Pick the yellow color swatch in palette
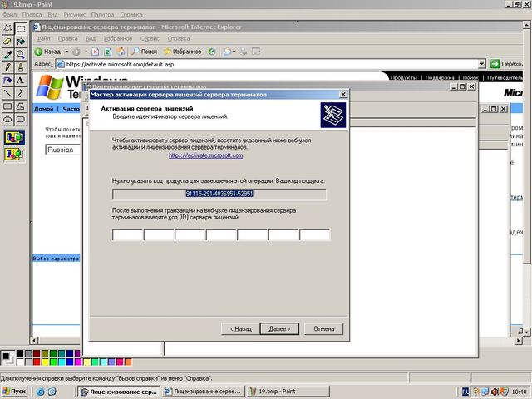This screenshot has width=532, height=399. pos(45,362)
